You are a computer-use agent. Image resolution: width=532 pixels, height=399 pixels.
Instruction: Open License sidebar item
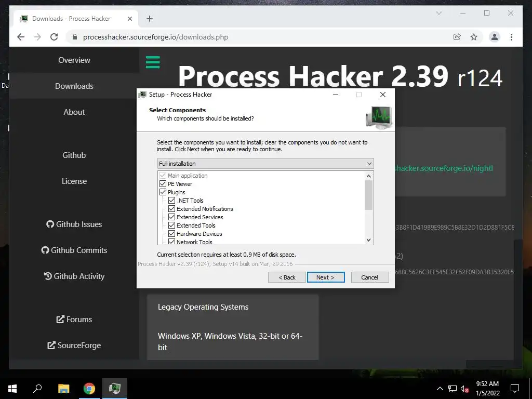[x=74, y=181]
